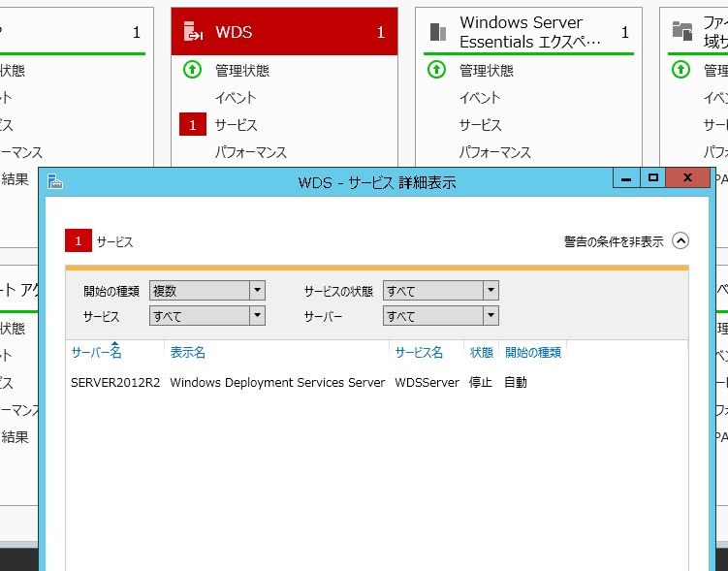
Task: Sort by サービス名 column header
Action: (419, 352)
